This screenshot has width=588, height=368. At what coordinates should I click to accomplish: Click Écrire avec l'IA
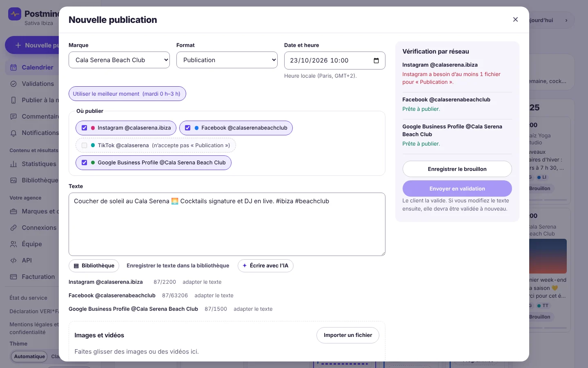tap(265, 266)
